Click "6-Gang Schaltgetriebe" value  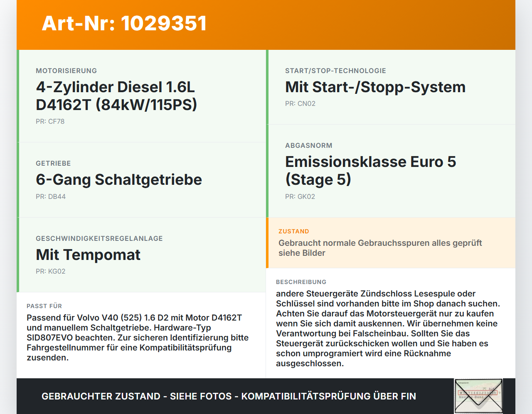click(119, 179)
